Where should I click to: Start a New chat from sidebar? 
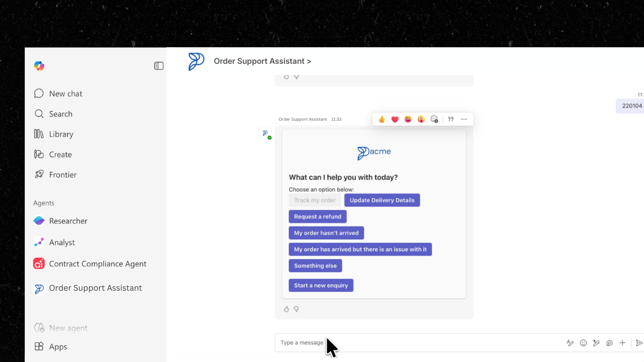(65, 94)
